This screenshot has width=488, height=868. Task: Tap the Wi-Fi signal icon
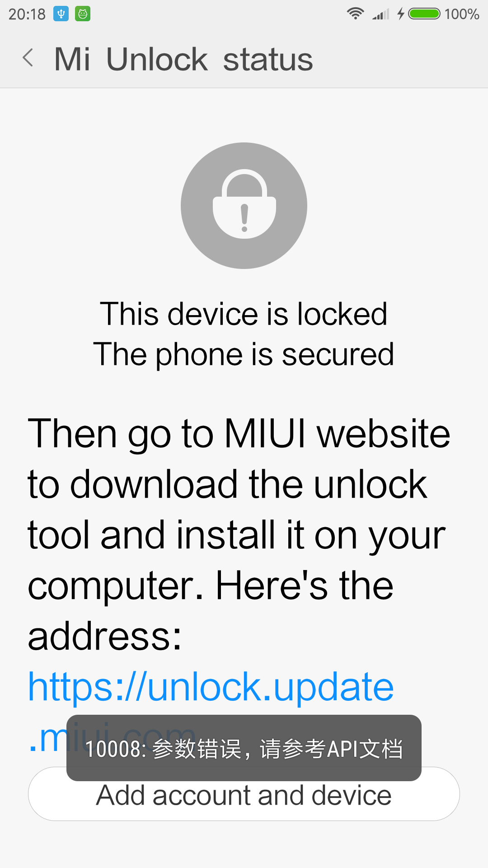356,14
